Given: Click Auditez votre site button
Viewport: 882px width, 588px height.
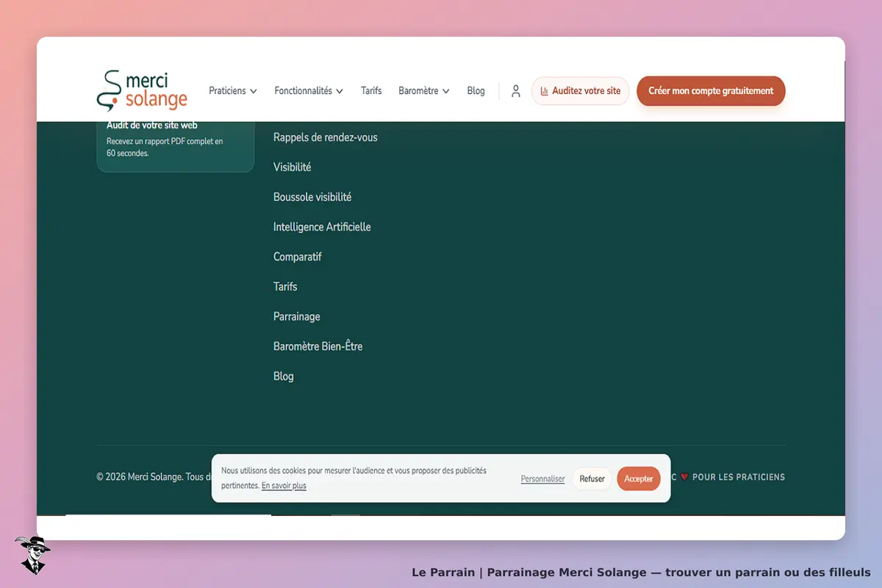Looking at the screenshot, I should [x=581, y=91].
